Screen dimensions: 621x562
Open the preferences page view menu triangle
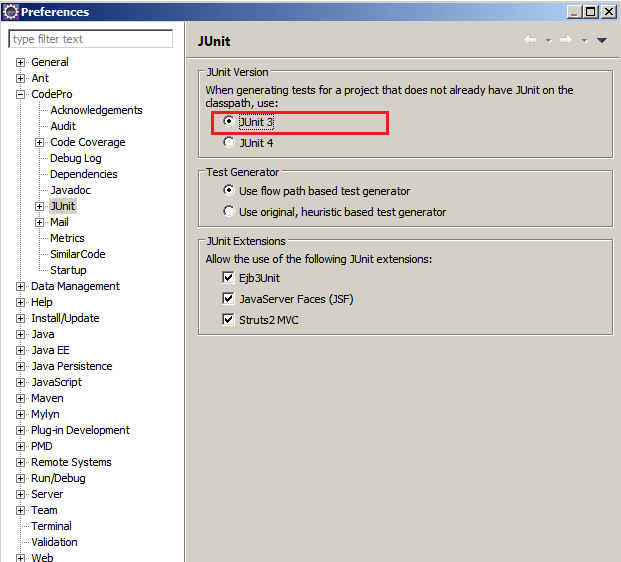[x=602, y=40]
